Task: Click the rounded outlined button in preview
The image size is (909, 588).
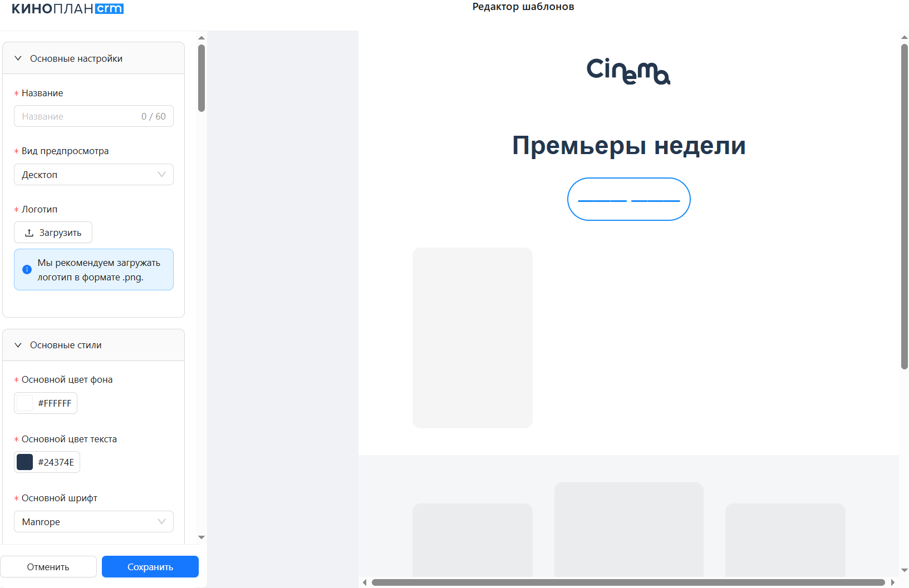Action: (x=629, y=199)
